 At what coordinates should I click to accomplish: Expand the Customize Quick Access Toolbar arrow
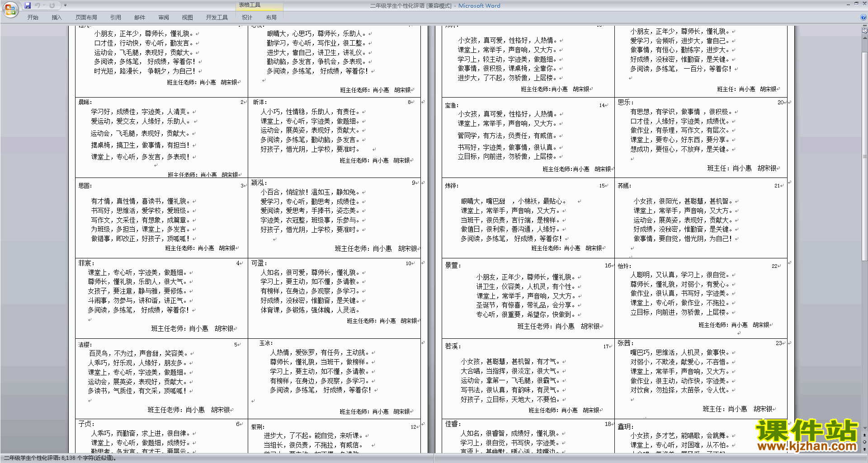coord(65,5)
